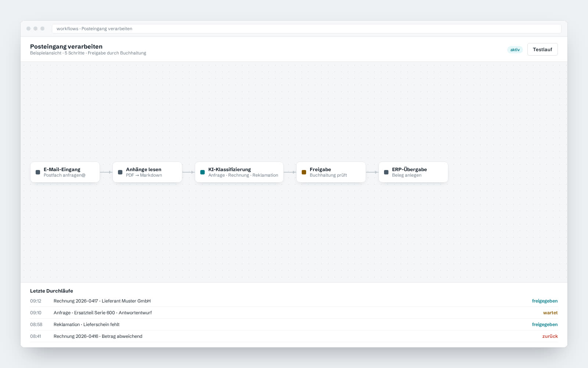This screenshot has height=368, width=588.
Task: Run the workflow with the Testlauf button
Action: tap(542, 49)
